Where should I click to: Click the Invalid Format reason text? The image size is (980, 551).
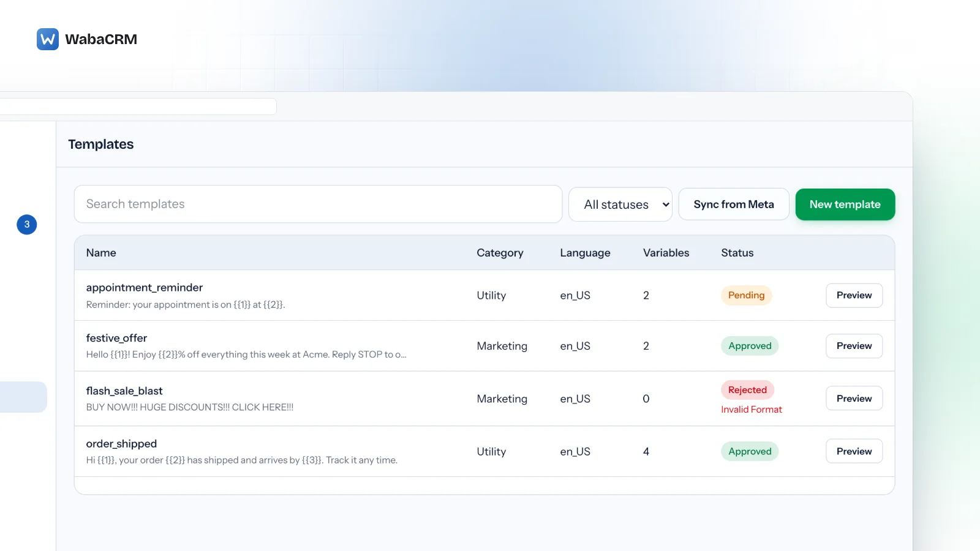click(752, 410)
